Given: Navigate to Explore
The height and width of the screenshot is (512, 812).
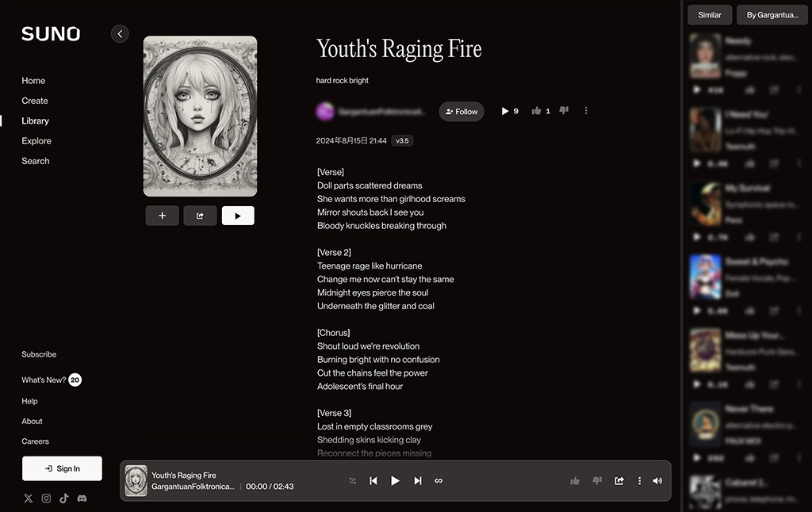Looking at the screenshot, I should (x=36, y=141).
